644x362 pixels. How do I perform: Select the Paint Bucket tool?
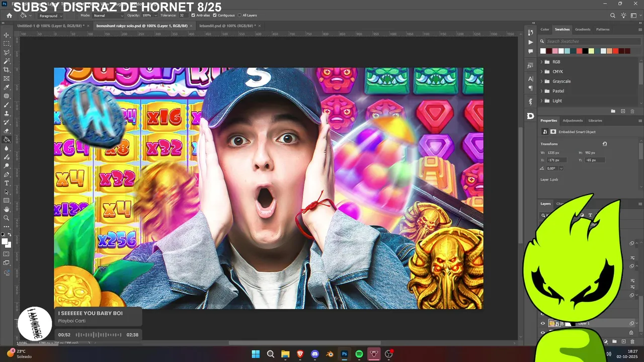click(x=7, y=140)
